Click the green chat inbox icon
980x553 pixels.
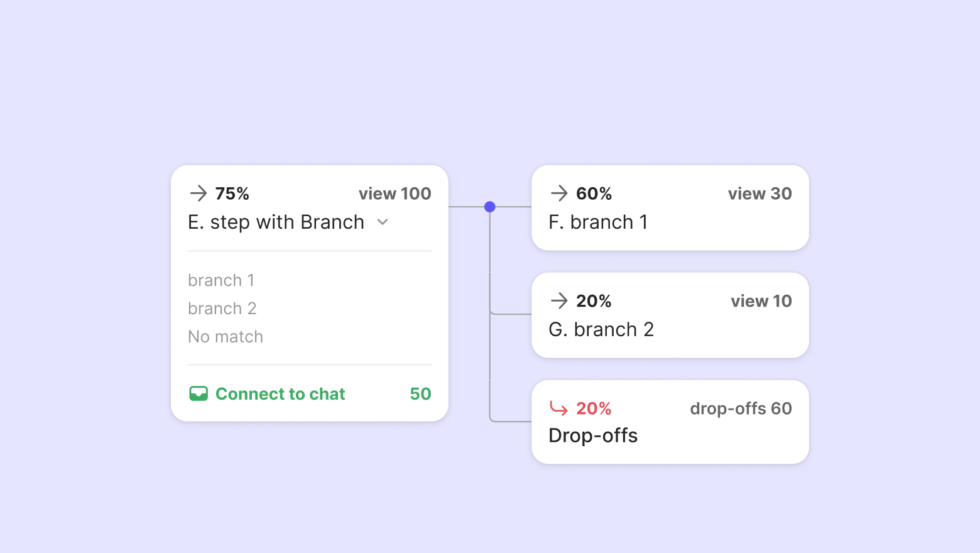[199, 394]
